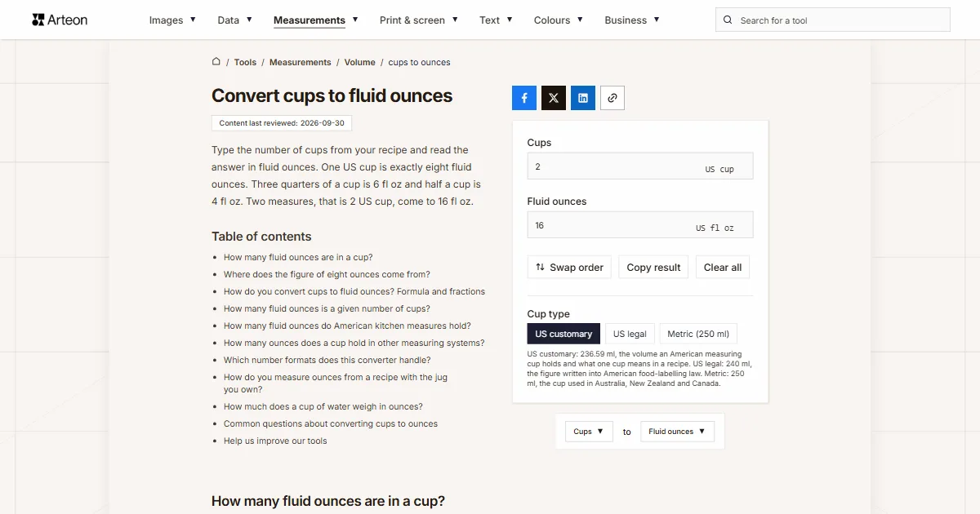This screenshot has height=514, width=980.
Task: Jump to "How many fluid ounces are in a cup?"
Action: point(298,257)
